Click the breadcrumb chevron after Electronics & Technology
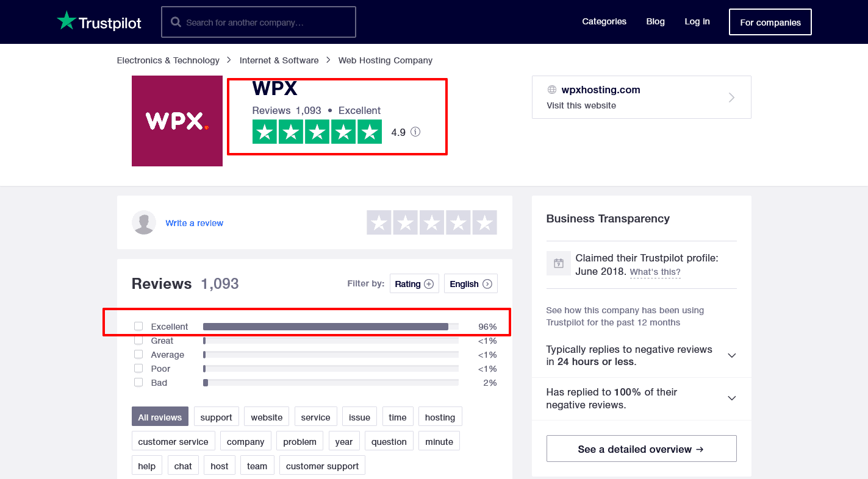The height and width of the screenshot is (479, 868). pyautogui.click(x=229, y=60)
